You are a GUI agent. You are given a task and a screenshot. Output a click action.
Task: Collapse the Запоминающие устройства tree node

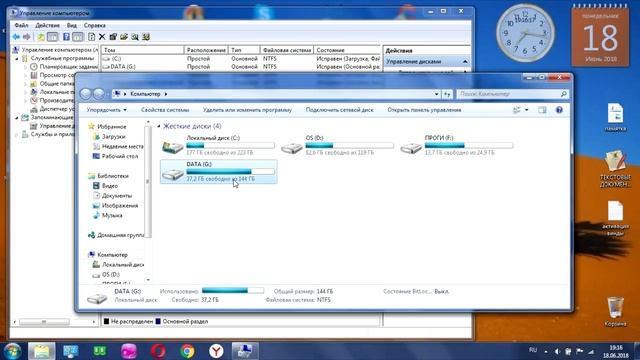[x=17, y=118]
